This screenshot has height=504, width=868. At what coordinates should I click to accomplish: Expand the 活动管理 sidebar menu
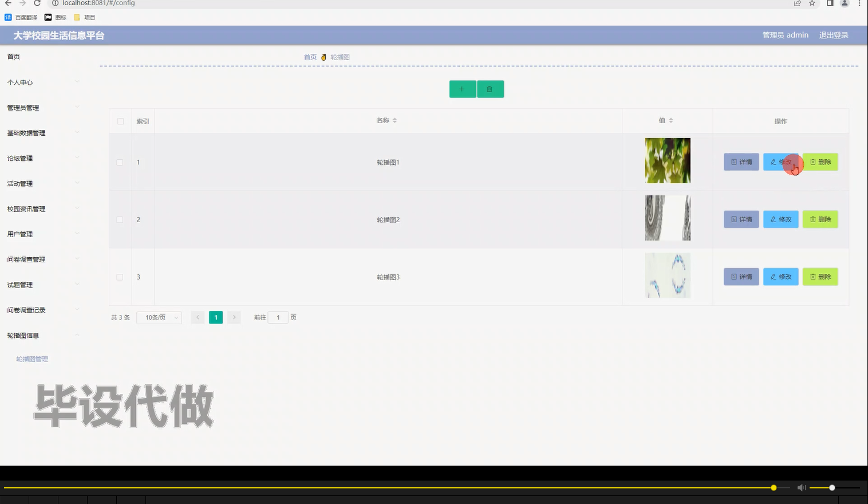[x=43, y=183]
